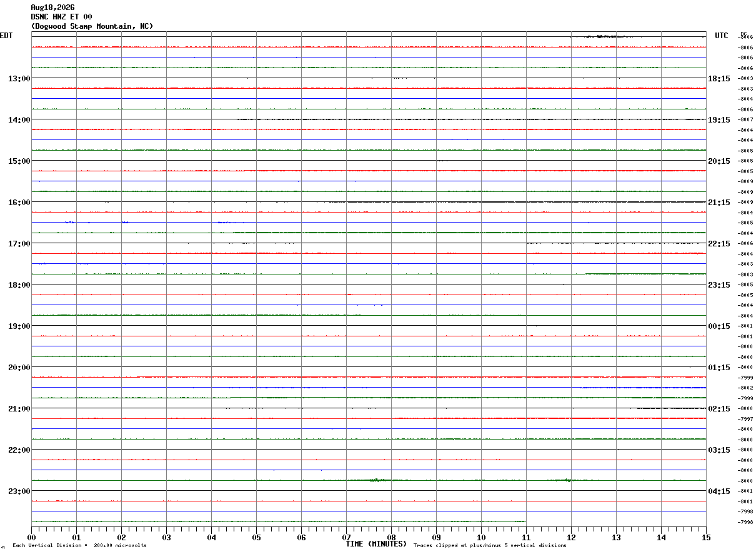Click the Aug18,2026 date header
Image resolution: width=756 pixels, height=554 pixels.
(x=52, y=8)
